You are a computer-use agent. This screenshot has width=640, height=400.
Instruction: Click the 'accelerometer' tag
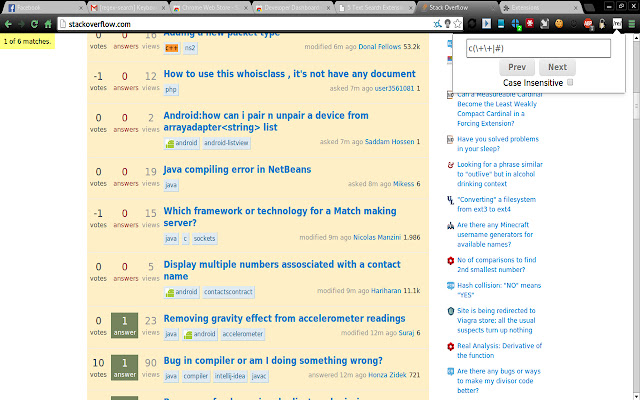point(243,334)
